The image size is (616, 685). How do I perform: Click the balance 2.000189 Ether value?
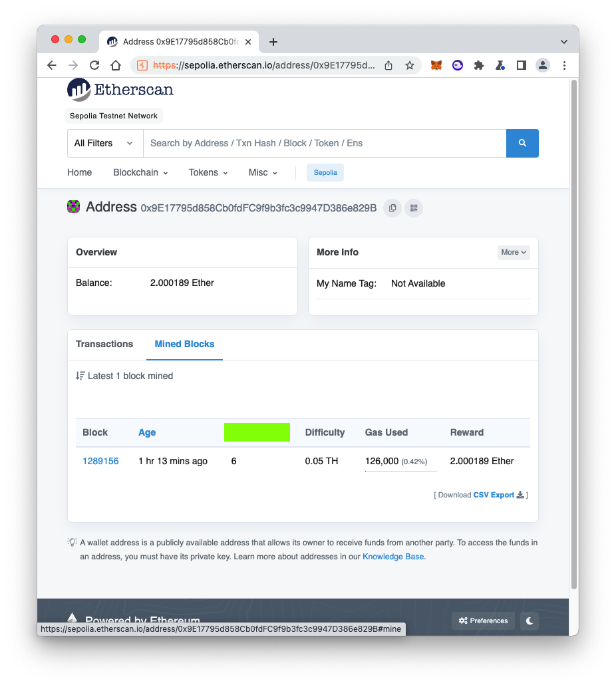[x=182, y=283]
